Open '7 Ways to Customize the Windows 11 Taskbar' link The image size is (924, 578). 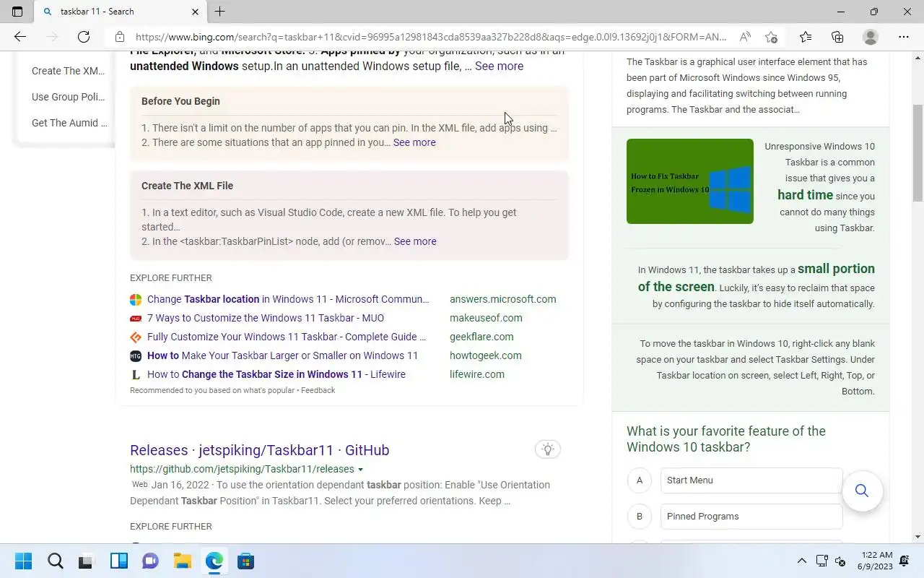pyautogui.click(x=266, y=318)
